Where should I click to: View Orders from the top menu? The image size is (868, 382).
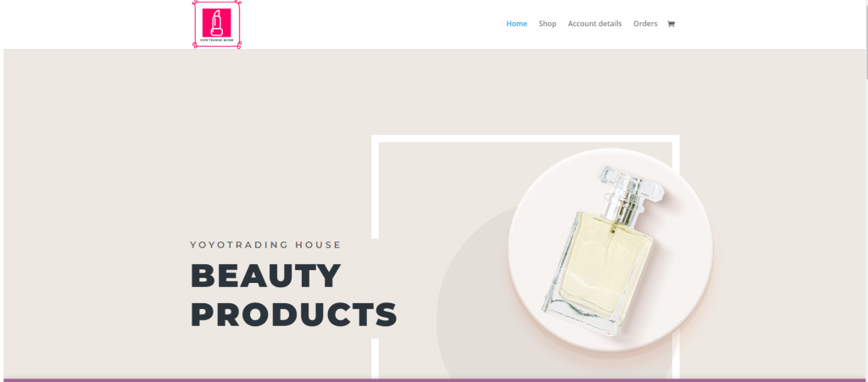(x=645, y=24)
